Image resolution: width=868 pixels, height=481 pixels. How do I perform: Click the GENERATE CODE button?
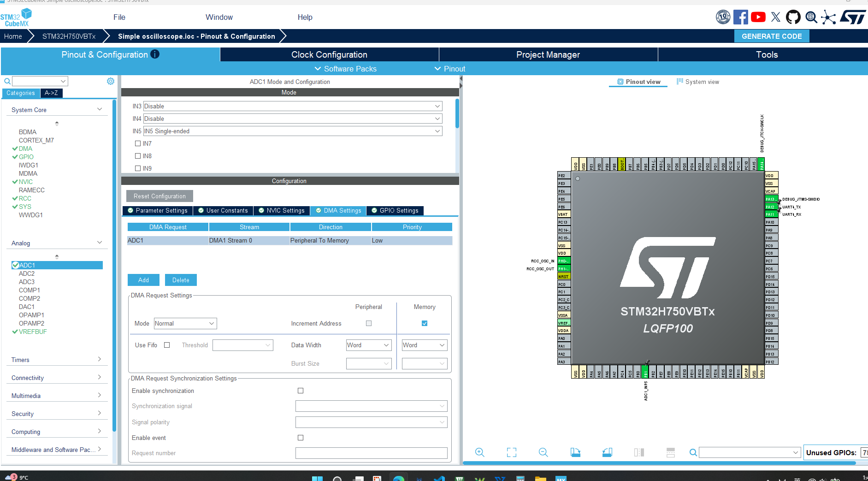(771, 36)
